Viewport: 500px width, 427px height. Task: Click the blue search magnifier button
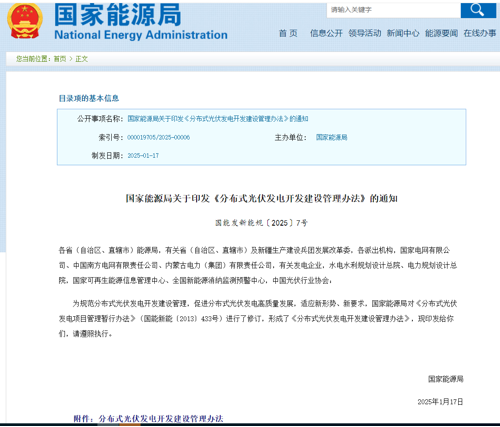coord(478,10)
